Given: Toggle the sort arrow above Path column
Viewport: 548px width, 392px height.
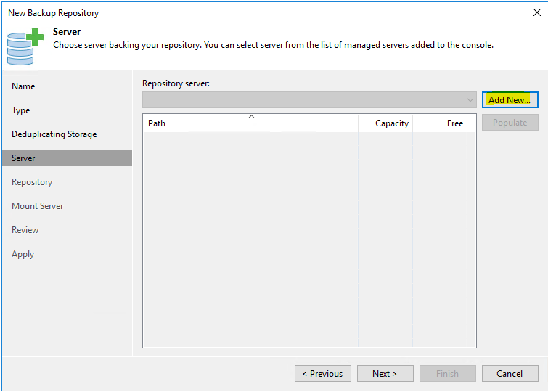Looking at the screenshot, I should click(x=251, y=116).
